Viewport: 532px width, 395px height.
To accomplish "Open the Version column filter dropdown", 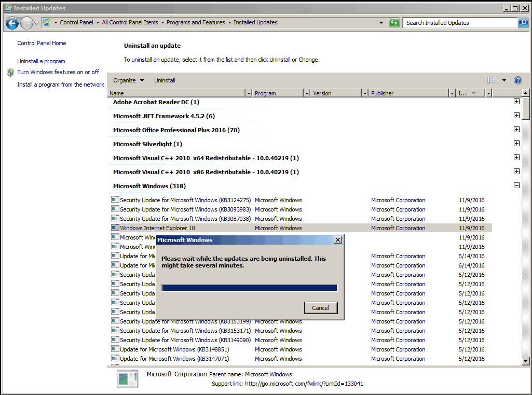I will (365, 93).
